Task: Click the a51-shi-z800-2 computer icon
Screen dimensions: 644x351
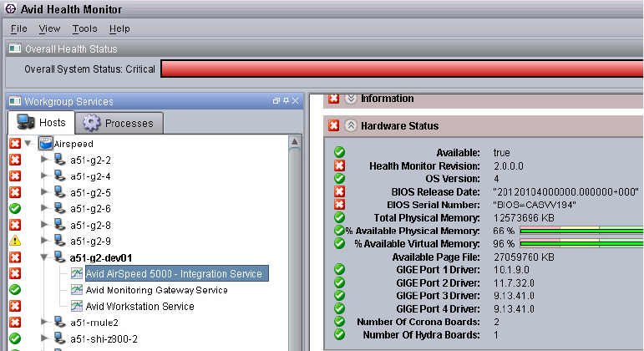Action: tap(59, 338)
